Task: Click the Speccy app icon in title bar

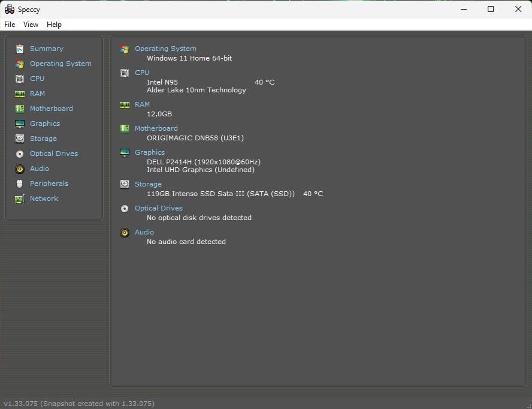Action: coord(9,9)
